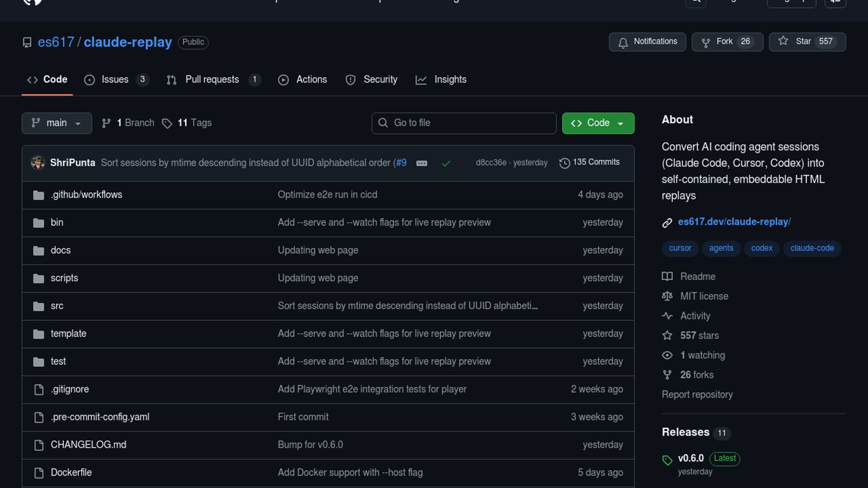Viewport: 868px width, 488px height.
Task: Open the MIT license link
Action: (704, 296)
